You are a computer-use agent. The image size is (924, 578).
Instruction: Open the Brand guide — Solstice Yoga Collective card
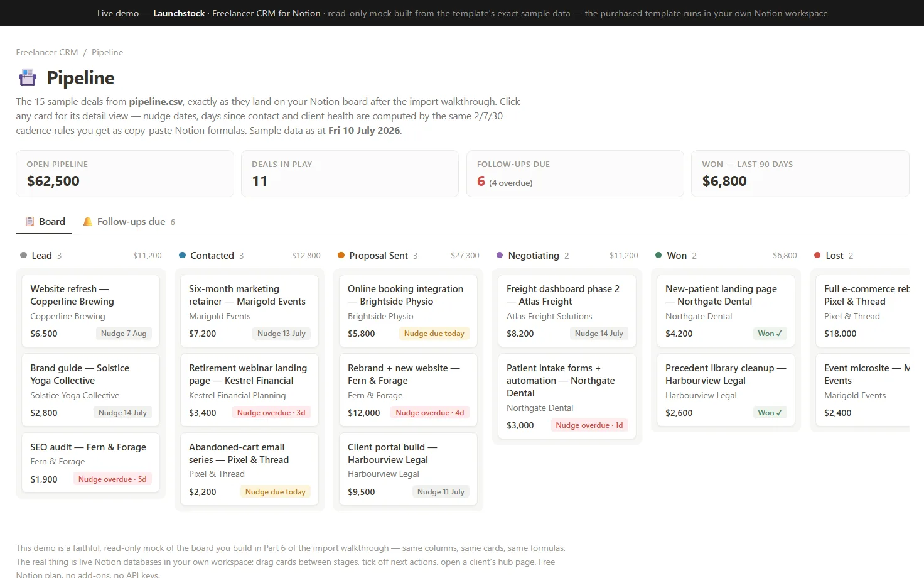click(x=90, y=390)
